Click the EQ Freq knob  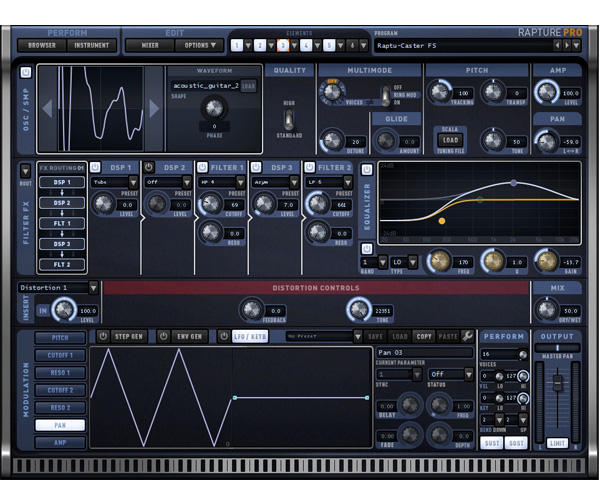[439, 261]
